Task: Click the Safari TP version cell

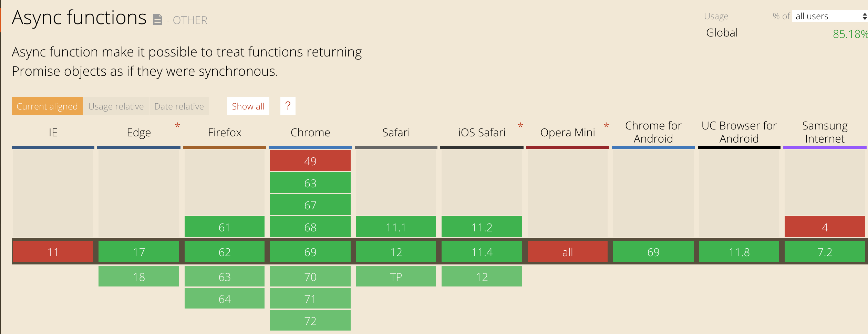Action: click(396, 276)
